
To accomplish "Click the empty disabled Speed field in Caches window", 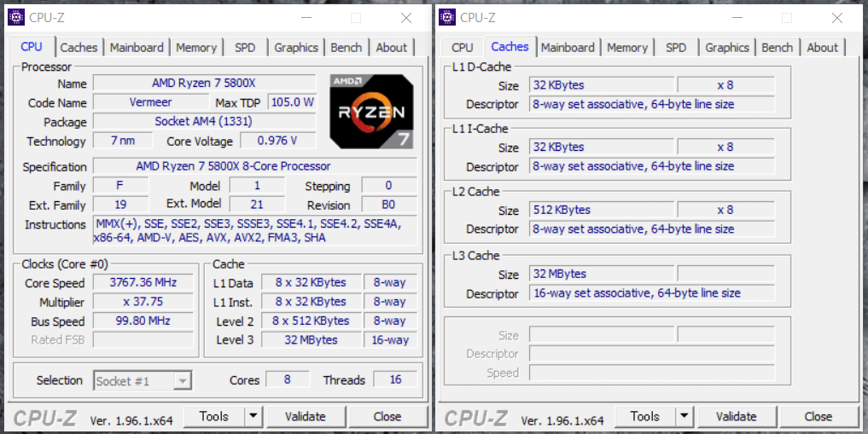I will point(651,373).
